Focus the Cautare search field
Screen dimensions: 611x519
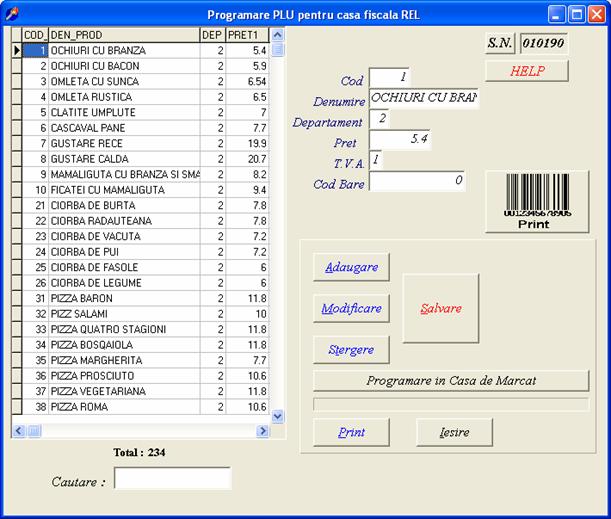(x=172, y=480)
